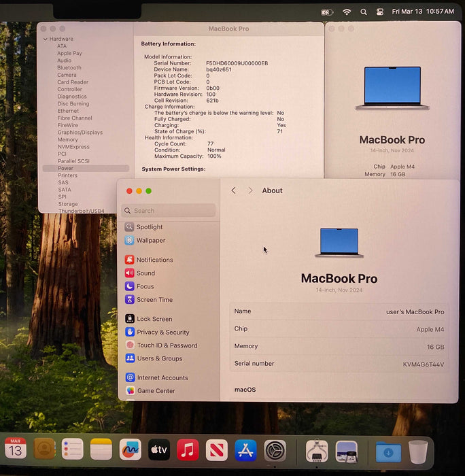Open the Notes app in the Dock

101,449
